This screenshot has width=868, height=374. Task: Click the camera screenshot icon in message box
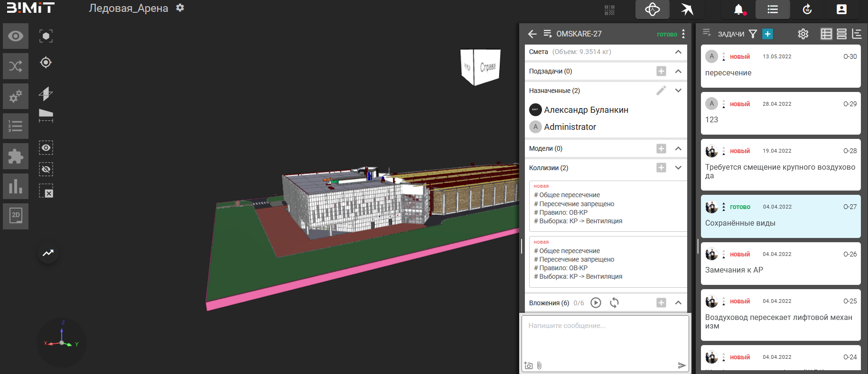pyautogui.click(x=528, y=365)
